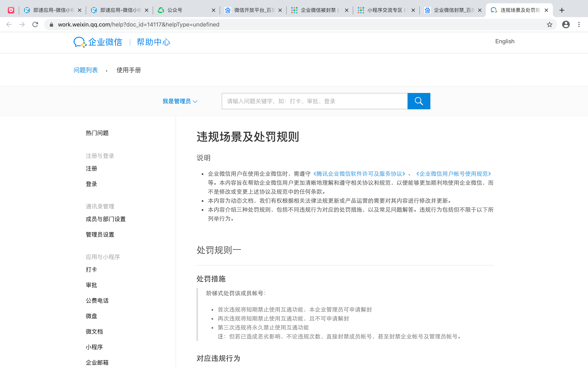Screen dimensions: 588x367
Task: Expand the 我是管理员 role dropdown
Action: coord(180,101)
